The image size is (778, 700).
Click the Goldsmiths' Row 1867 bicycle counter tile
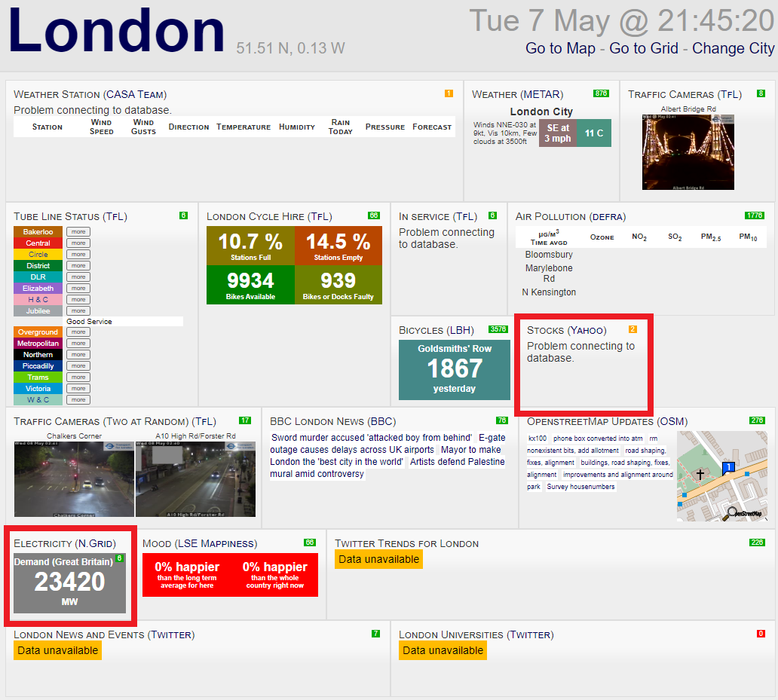455,370
